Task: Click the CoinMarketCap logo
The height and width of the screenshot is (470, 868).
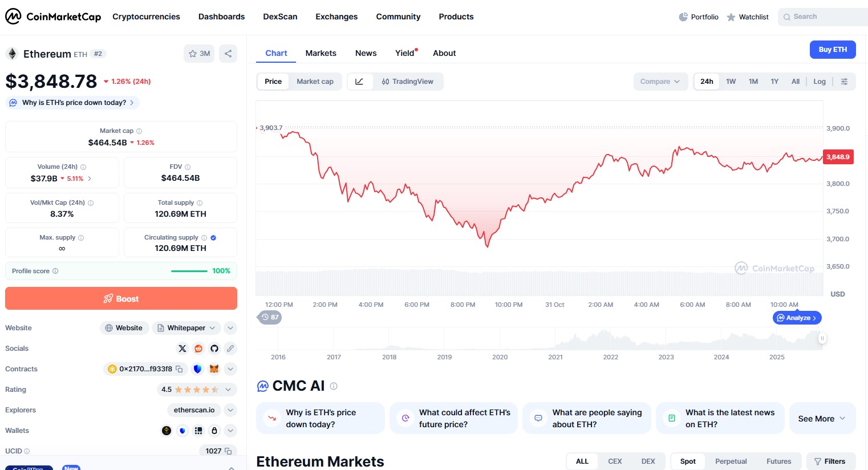Action: pyautogui.click(x=53, y=17)
